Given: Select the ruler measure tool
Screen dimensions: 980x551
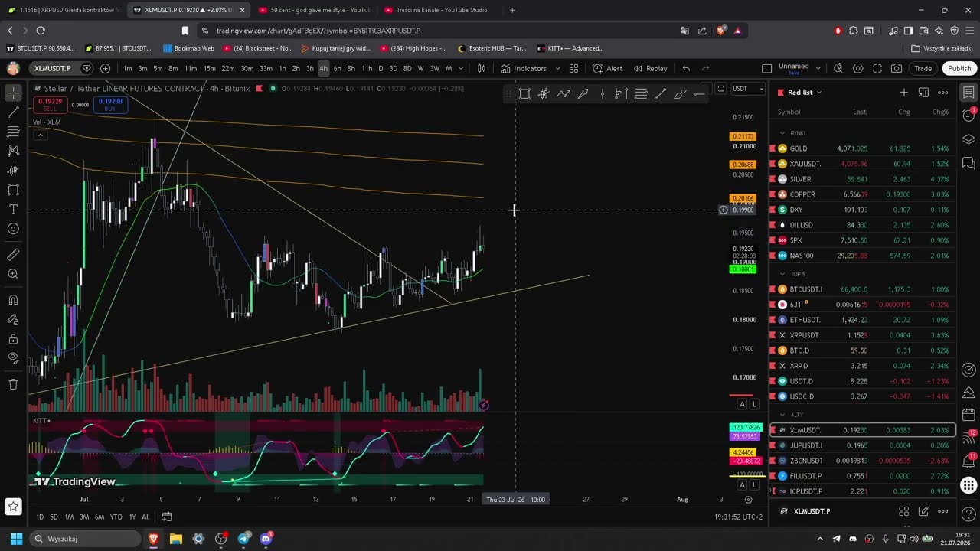Looking at the screenshot, I should (x=13, y=254).
